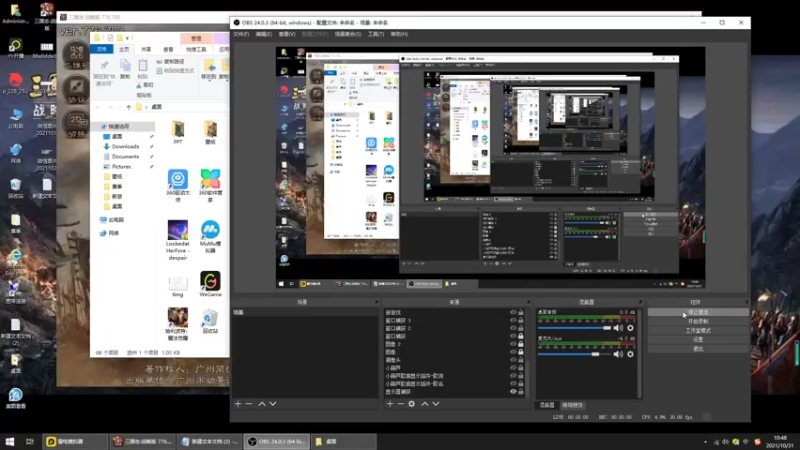
Task: Adjust 桌面音频 volume slider
Action: coord(574,328)
